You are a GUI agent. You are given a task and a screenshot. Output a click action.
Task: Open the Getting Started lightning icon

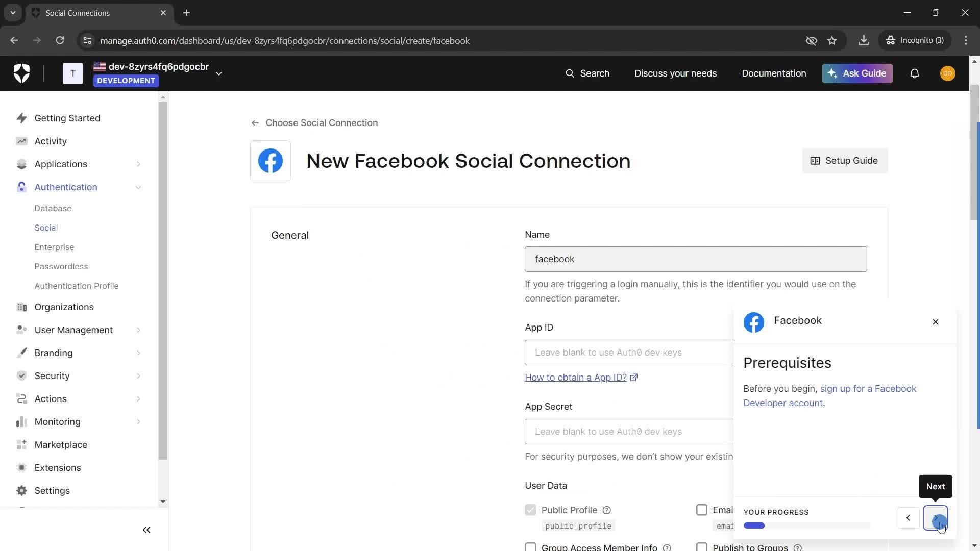click(21, 118)
